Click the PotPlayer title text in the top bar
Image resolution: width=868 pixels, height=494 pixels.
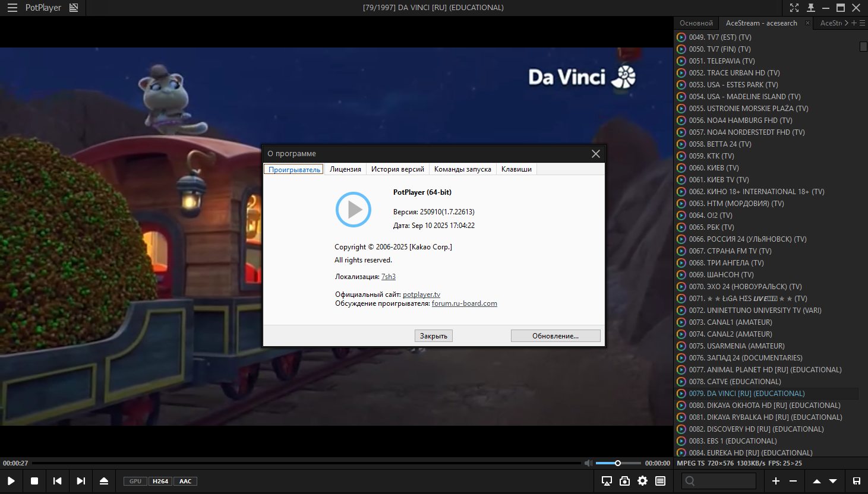point(43,8)
